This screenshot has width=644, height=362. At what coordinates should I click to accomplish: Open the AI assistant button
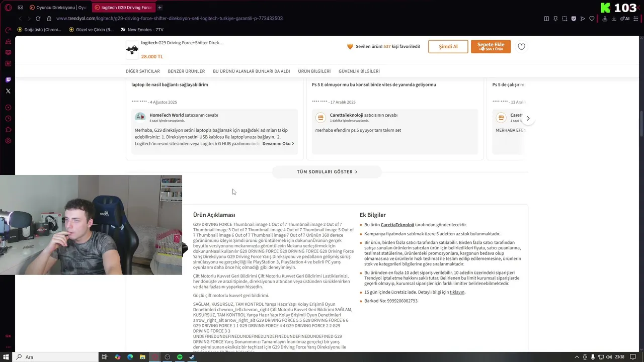(625, 19)
